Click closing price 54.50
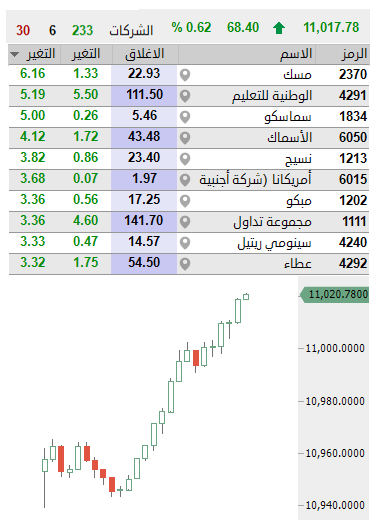 pyautogui.click(x=144, y=262)
